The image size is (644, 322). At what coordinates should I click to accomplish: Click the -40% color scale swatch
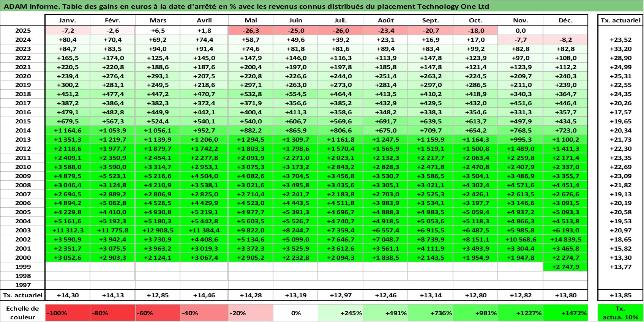[204, 313]
